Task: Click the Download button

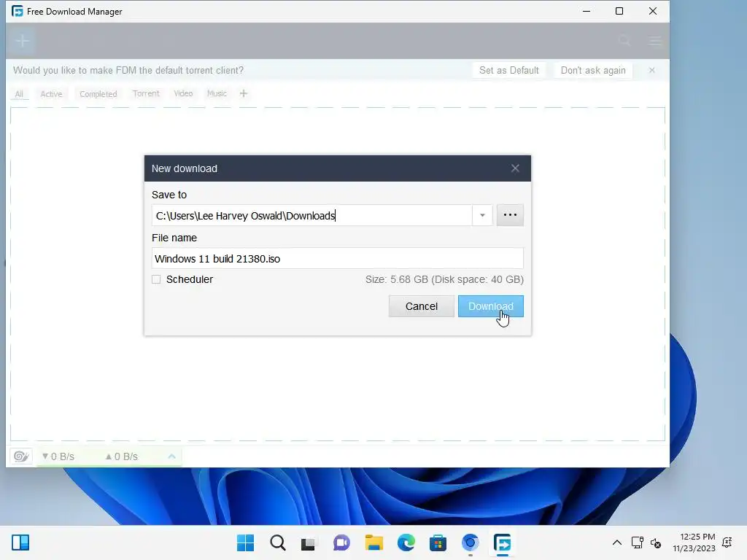Action: [491, 306]
